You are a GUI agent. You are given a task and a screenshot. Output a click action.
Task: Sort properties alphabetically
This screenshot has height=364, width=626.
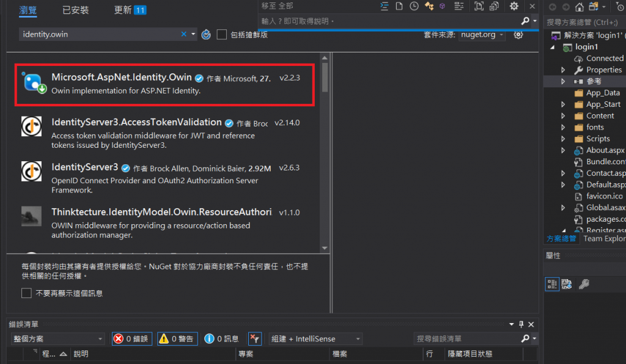(x=567, y=284)
